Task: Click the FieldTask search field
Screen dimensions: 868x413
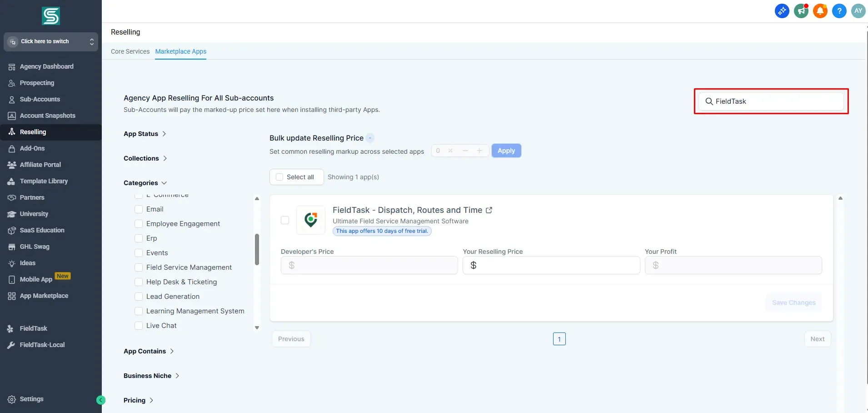Action: (x=771, y=101)
